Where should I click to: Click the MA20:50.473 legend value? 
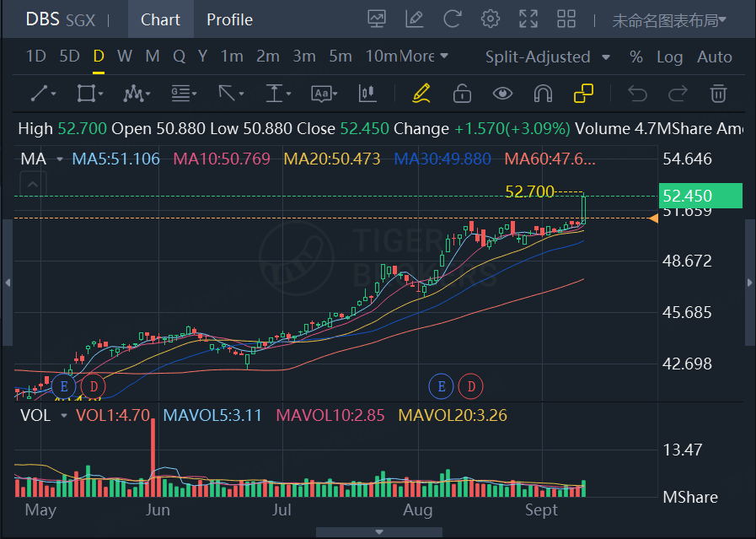(x=332, y=159)
